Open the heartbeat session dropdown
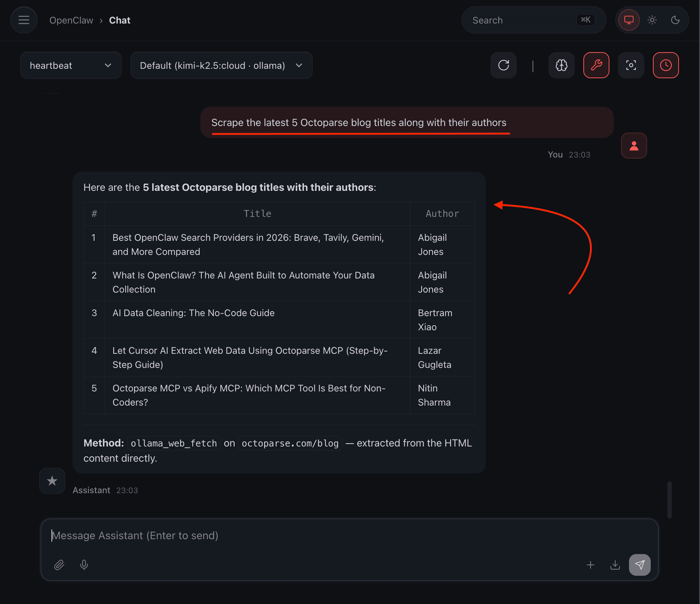Screen dimensions: 700x604 click(x=71, y=65)
